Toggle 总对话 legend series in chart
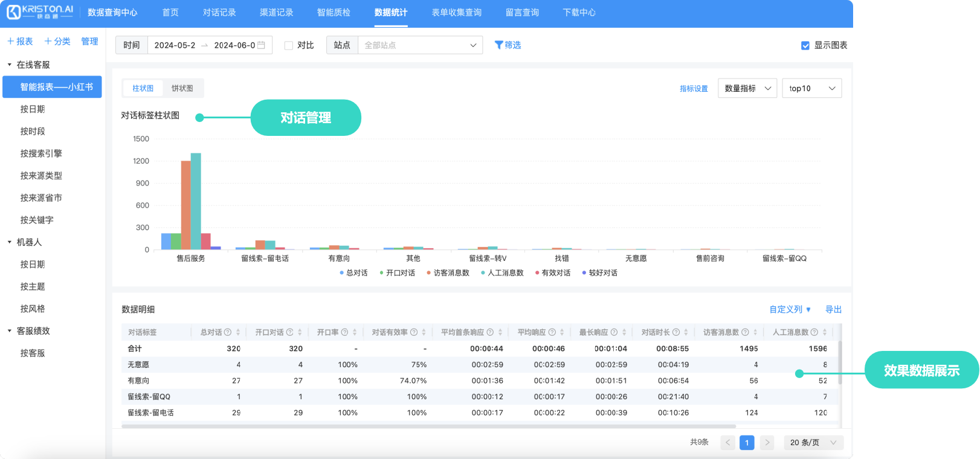980x459 pixels. pos(354,273)
